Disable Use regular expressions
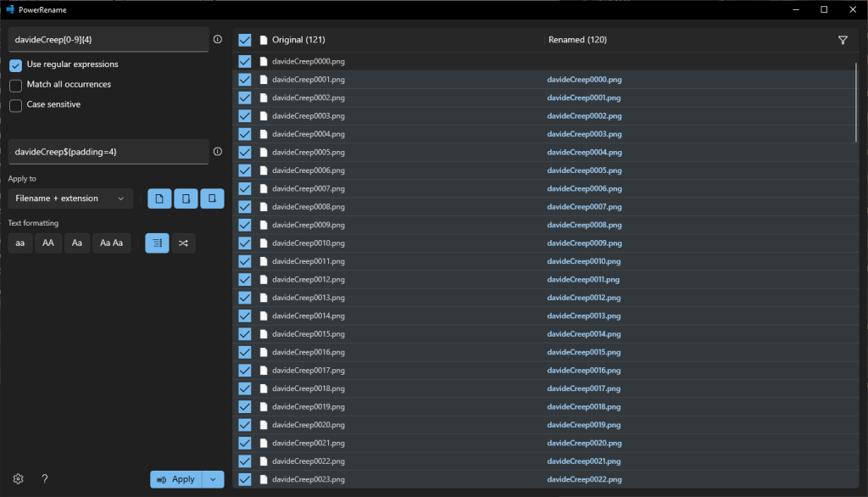868x497 pixels. tap(16, 65)
